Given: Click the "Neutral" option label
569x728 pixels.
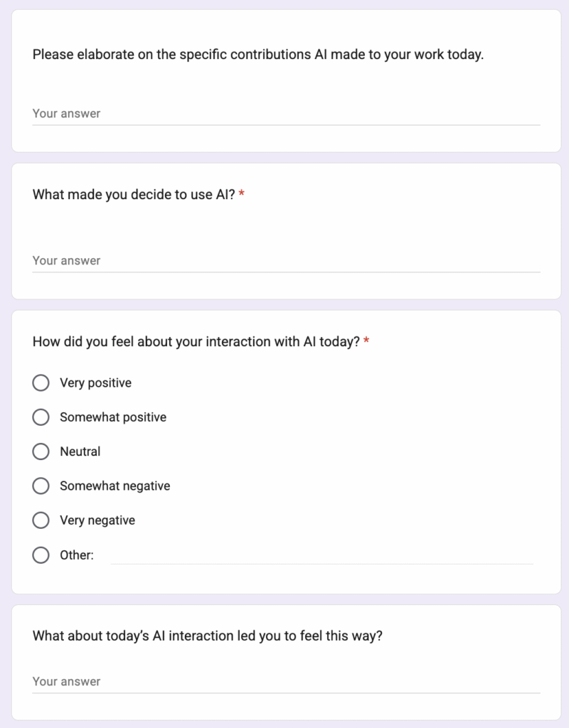Looking at the screenshot, I should (x=80, y=451).
